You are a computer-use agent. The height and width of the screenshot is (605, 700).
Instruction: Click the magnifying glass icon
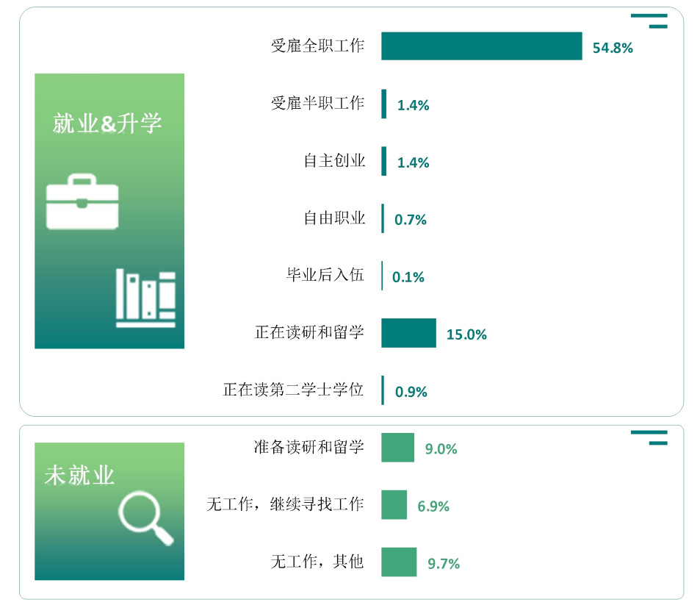tap(146, 518)
